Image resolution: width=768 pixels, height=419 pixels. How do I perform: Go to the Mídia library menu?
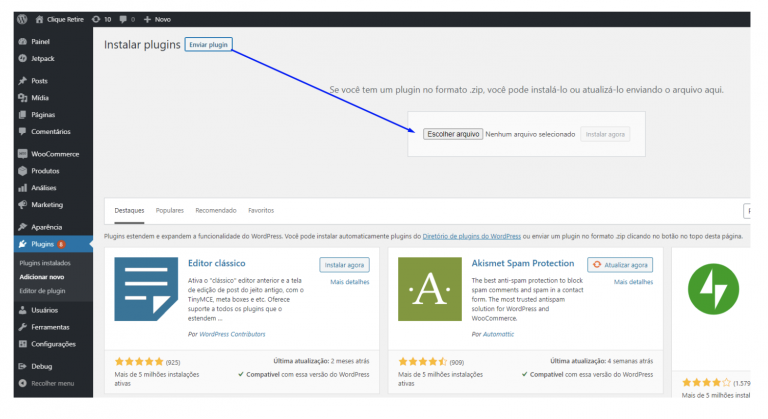point(41,97)
